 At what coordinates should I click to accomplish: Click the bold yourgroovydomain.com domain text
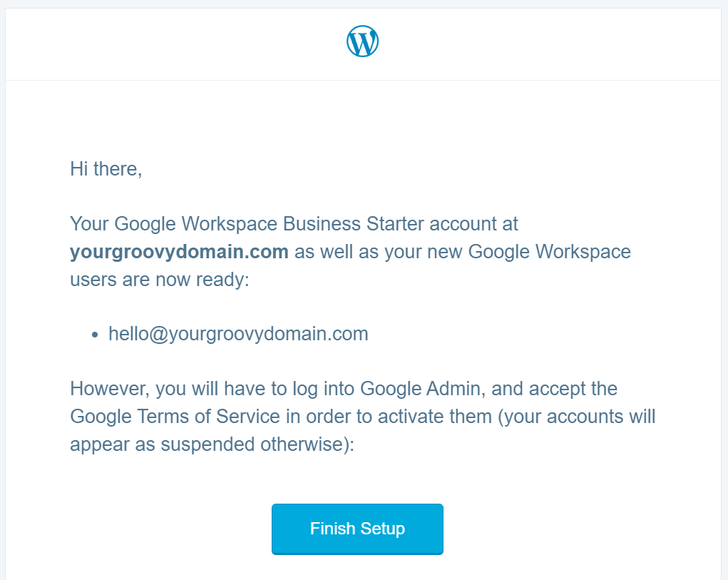click(x=179, y=252)
